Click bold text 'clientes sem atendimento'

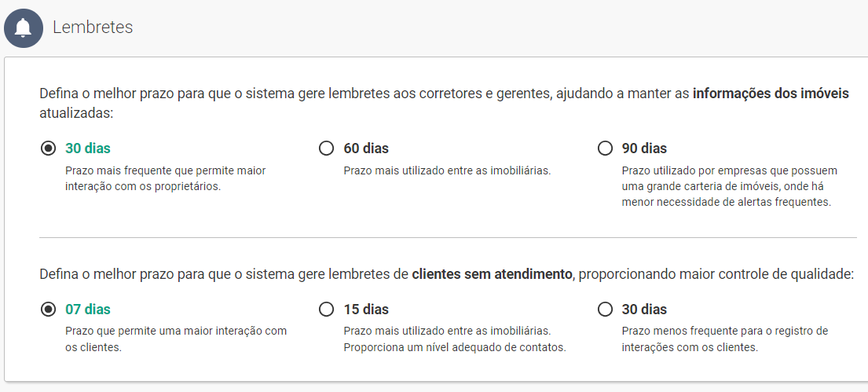(492, 274)
